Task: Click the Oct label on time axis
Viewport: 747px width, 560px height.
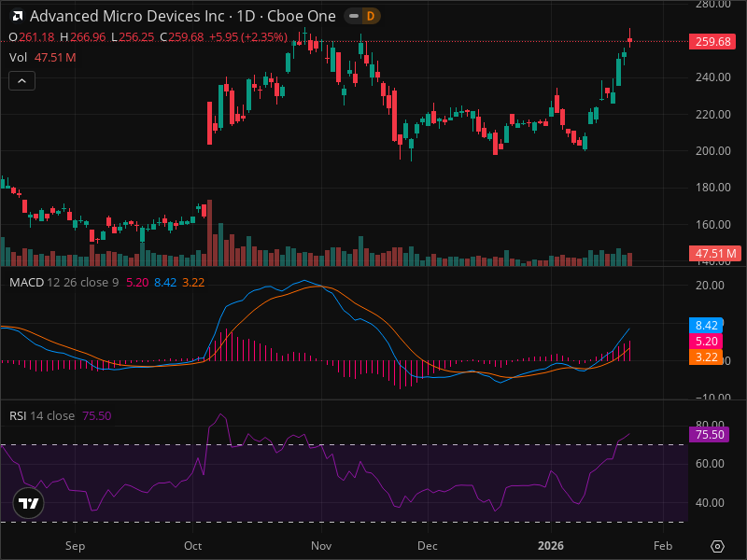Action: pos(193,546)
